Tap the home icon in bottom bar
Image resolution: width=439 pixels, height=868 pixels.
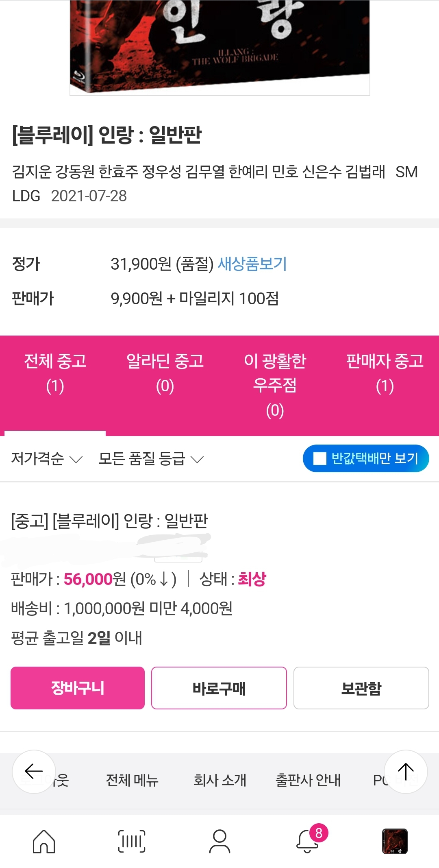point(44,841)
